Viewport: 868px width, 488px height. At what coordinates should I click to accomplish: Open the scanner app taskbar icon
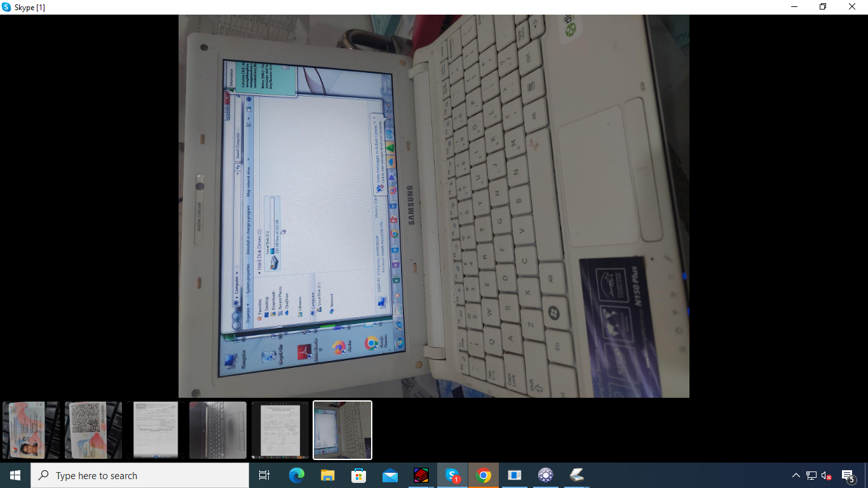point(577,475)
